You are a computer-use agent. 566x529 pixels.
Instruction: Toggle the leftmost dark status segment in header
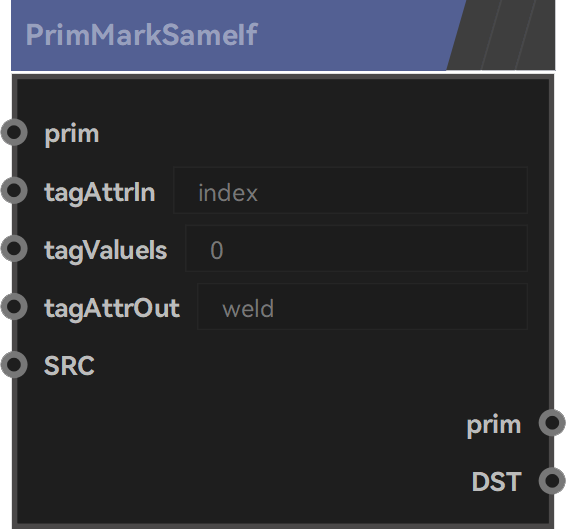474,35
